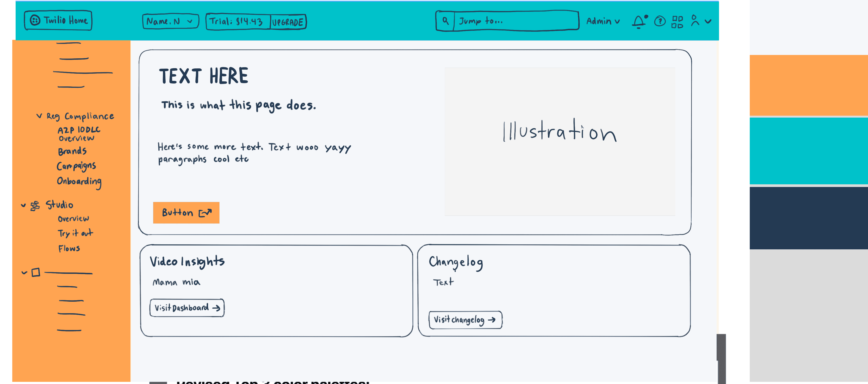Viewport: 868px width, 384px height.
Task: Click the Twilio Home logo button
Action: [58, 21]
